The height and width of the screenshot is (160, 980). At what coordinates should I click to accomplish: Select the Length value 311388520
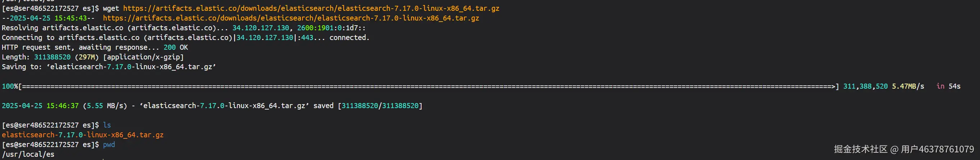(52, 57)
